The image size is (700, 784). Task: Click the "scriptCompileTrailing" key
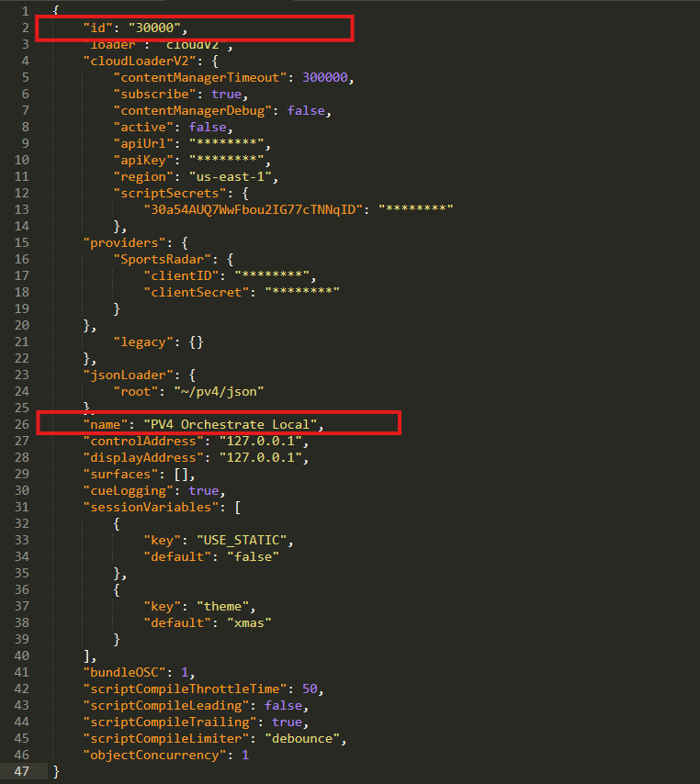pyautogui.click(x=170, y=722)
